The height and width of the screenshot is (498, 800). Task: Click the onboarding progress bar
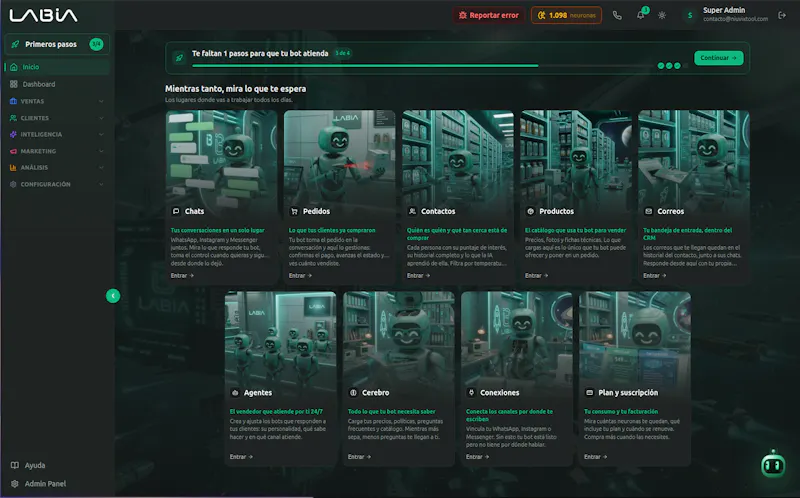pos(422,65)
